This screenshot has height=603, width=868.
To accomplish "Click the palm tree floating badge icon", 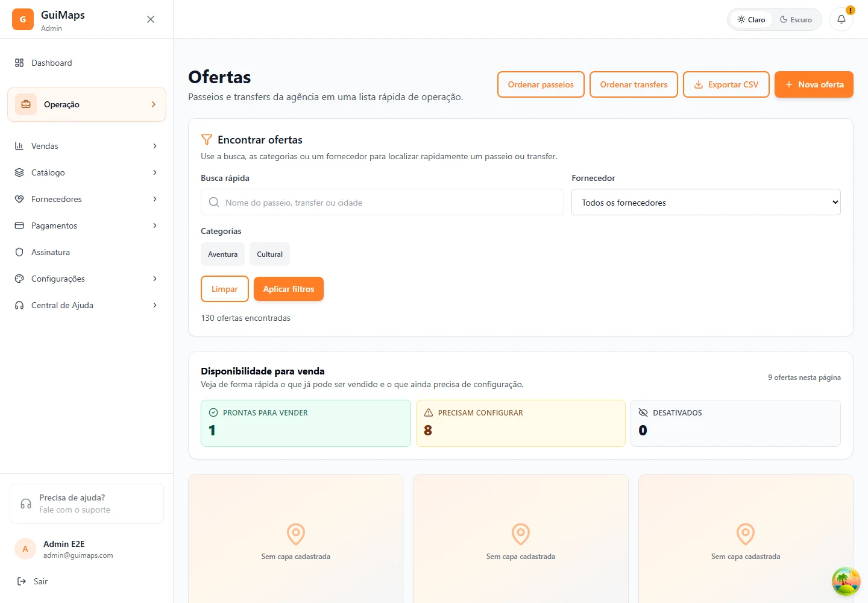I will coord(846,581).
